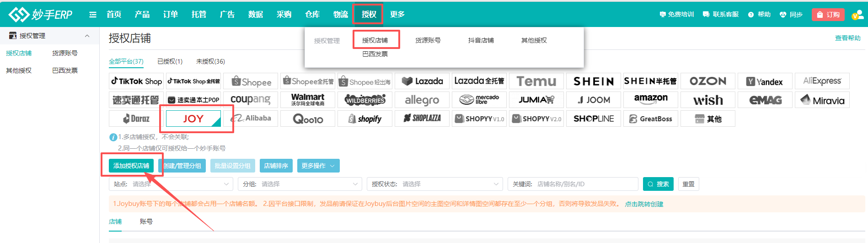
Task: Click the 订购 button in header
Action: point(828,15)
